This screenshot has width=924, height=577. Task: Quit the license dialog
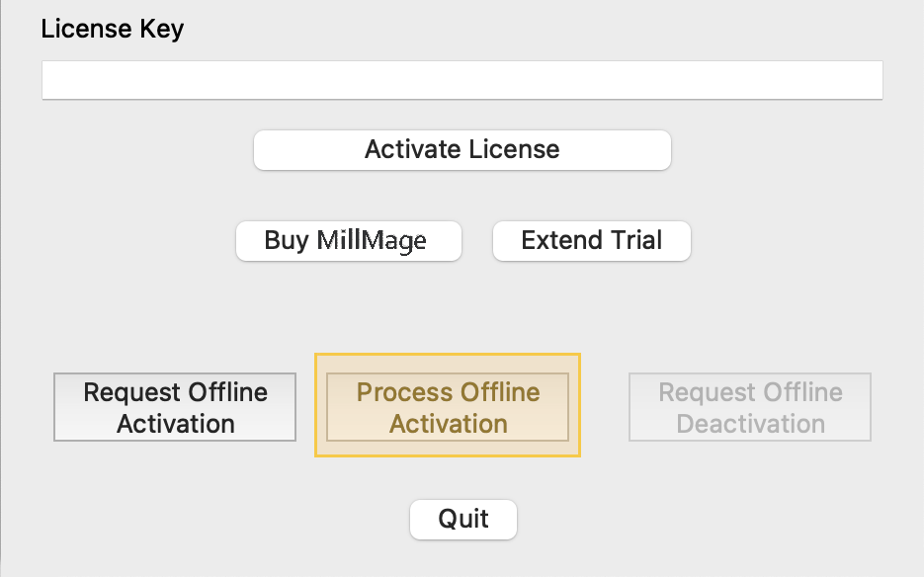coord(462,519)
